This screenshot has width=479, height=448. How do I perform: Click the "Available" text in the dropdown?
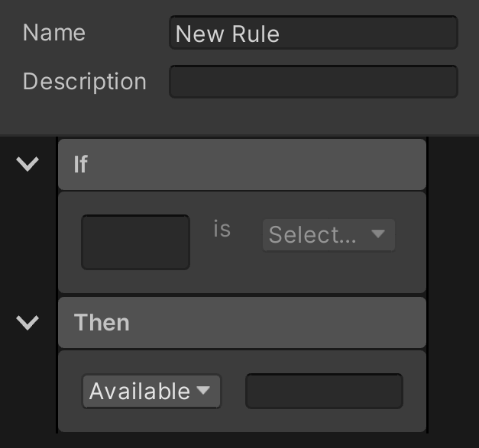(140, 392)
